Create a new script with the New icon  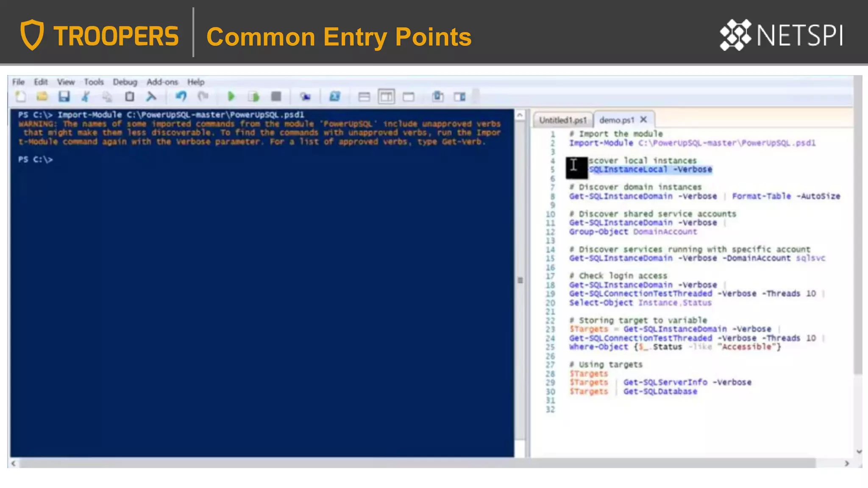click(20, 97)
